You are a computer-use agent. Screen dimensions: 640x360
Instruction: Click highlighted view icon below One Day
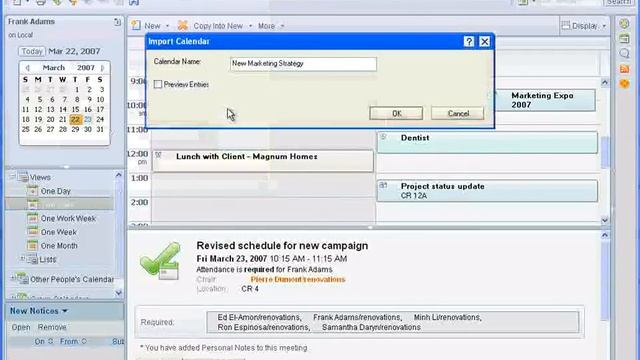click(x=32, y=204)
